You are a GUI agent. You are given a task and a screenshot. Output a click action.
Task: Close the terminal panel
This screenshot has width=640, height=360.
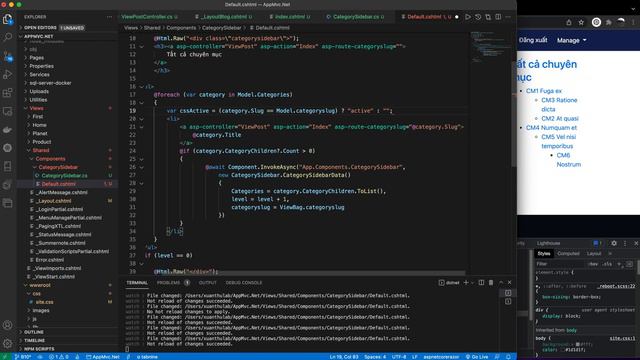(510, 282)
